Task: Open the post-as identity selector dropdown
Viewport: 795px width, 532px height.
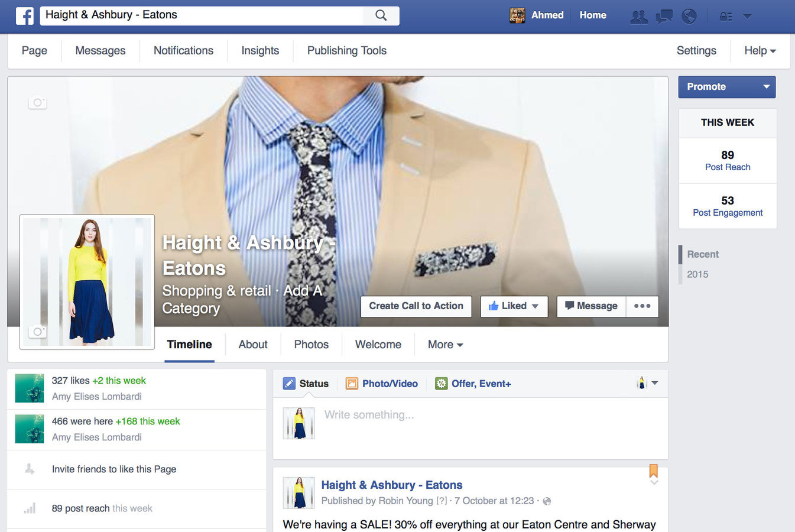Action: pyautogui.click(x=648, y=383)
